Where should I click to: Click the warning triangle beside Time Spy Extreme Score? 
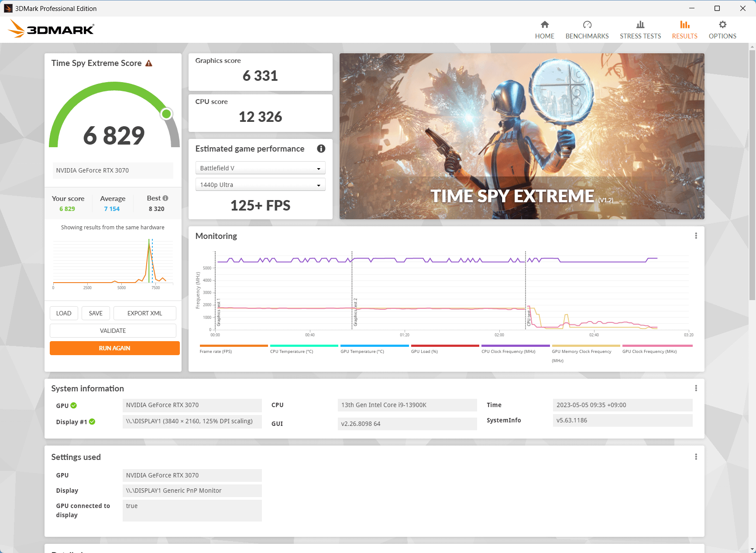[x=149, y=63]
